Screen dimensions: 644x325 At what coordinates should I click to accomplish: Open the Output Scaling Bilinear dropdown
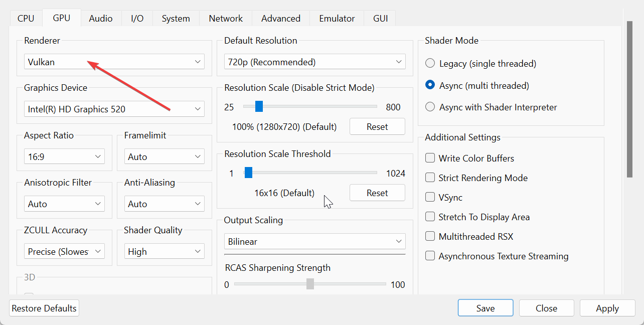[x=314, y=241]
